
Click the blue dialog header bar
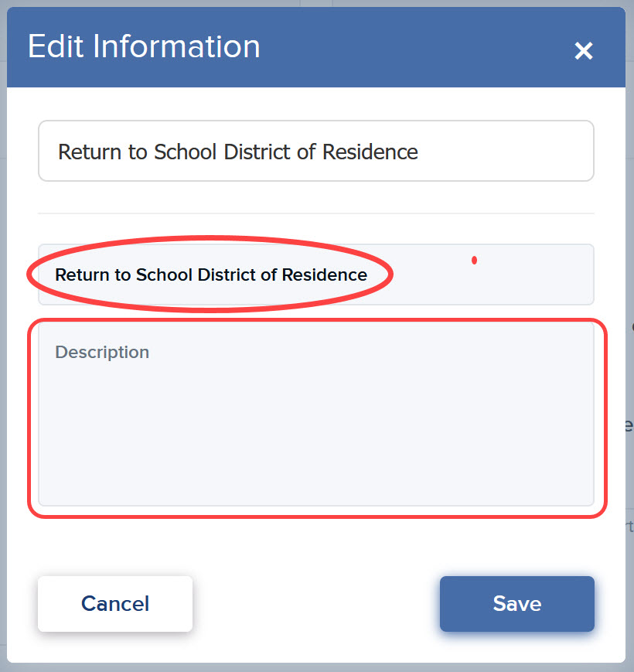[x=316, y=47]
